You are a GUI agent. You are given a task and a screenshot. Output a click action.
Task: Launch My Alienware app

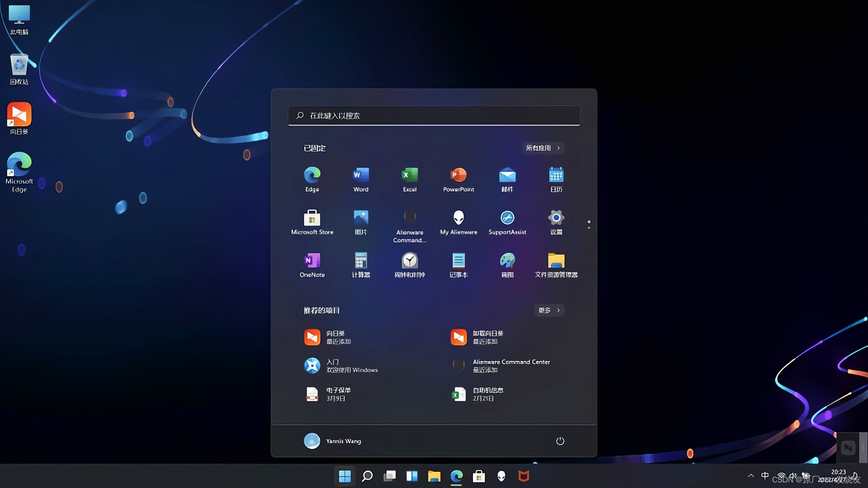(459, 222)
